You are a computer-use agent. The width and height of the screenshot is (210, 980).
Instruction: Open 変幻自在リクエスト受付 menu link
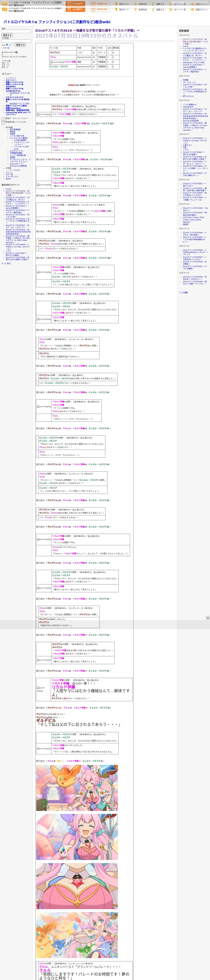(19, 104)
